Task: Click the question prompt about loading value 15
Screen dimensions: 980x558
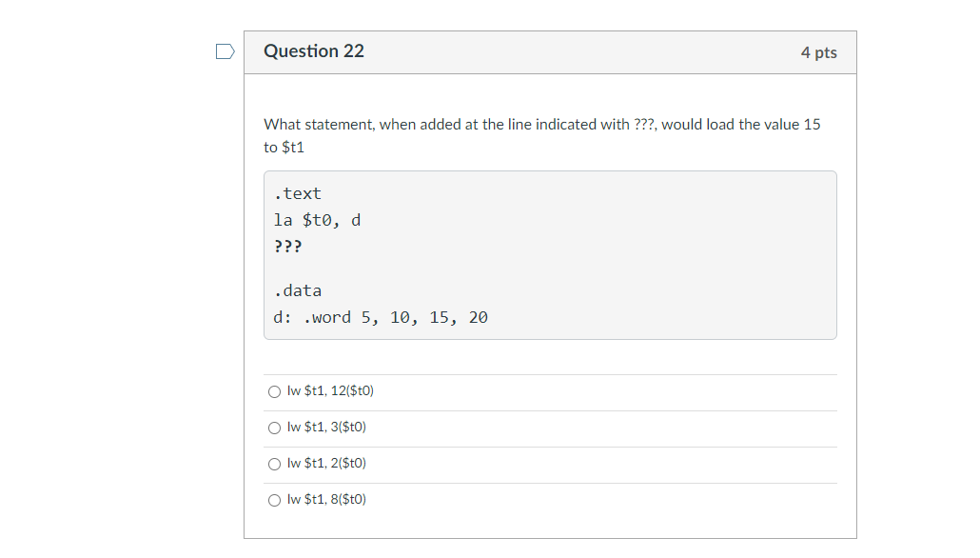Action: pyautogui.click(x=542, y=124)
